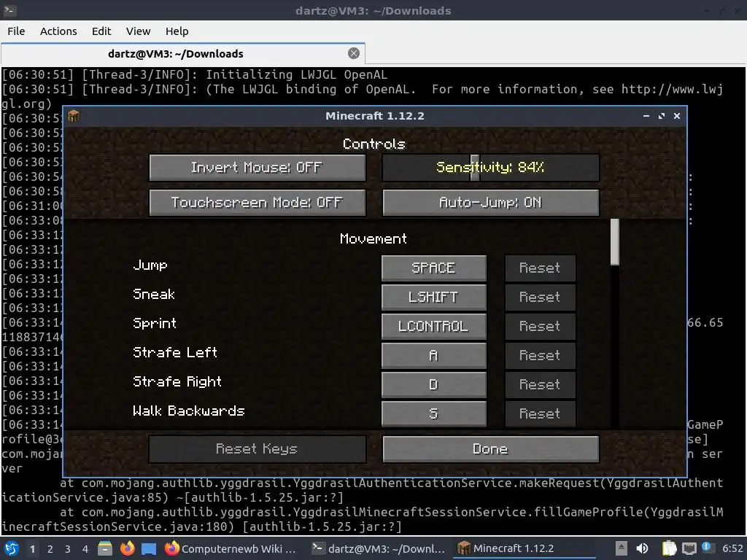This screenshot has height=560, width=747.
Task: Select Minecraft 1.12.2 taskbar entry
Action: pyautogui.click(x=524, y=548)
